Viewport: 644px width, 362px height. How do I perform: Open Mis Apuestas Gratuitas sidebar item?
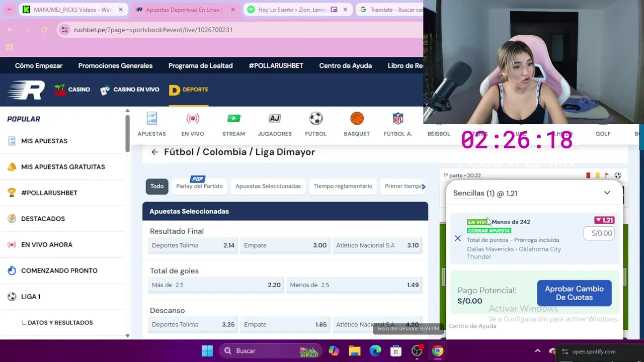tap(62, 167)
